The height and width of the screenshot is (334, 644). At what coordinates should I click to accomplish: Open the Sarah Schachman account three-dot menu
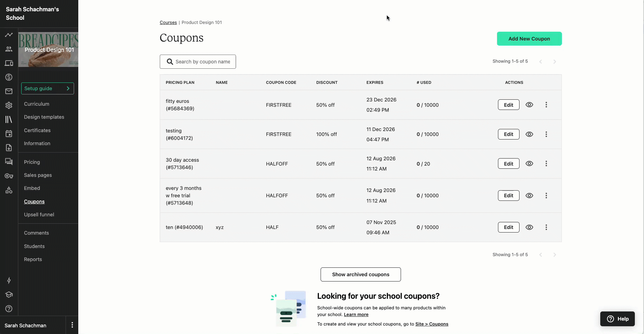72,325
